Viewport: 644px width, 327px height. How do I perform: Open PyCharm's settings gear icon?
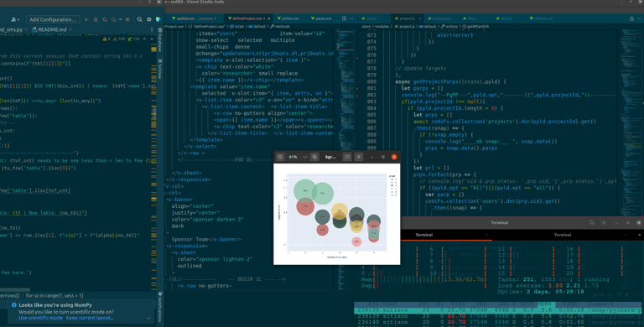(x=149, y=19)
